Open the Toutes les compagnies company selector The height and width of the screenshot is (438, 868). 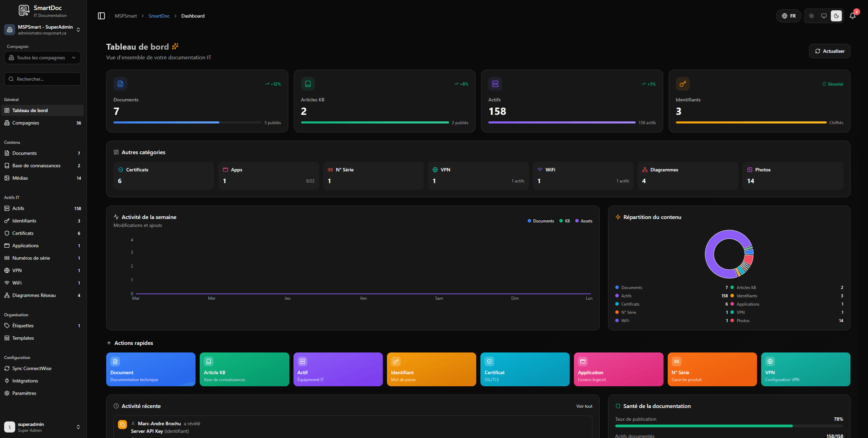[x=42, y=58]
